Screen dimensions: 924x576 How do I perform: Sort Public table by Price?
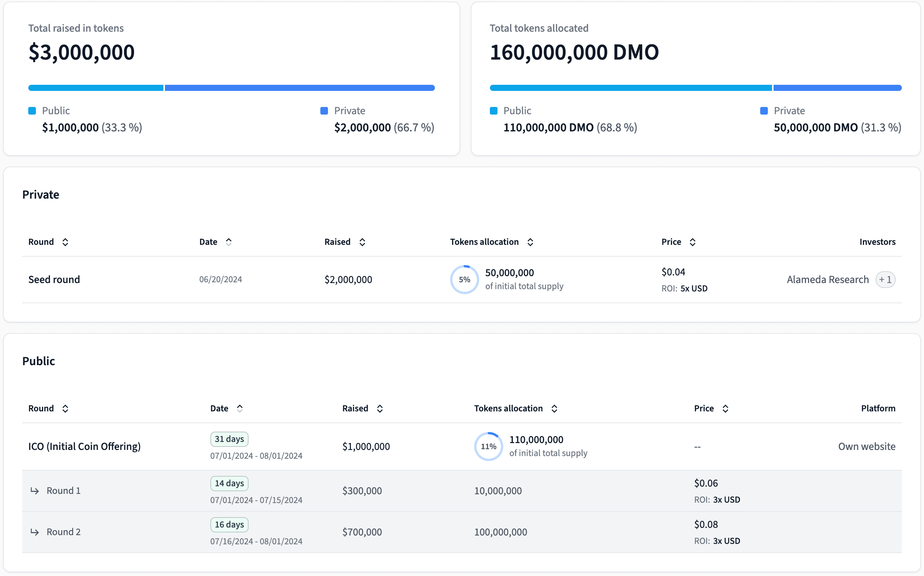click(x=725, y=409)
